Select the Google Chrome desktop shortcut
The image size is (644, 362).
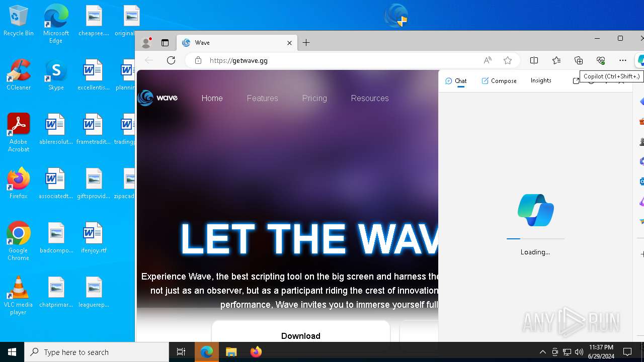(x=19, y=241)
